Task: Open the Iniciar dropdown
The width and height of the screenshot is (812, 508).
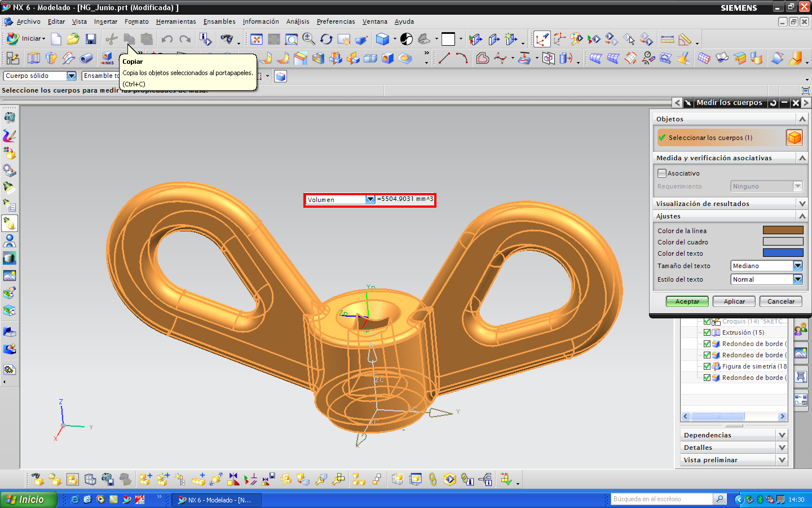Action: point(27,38)
